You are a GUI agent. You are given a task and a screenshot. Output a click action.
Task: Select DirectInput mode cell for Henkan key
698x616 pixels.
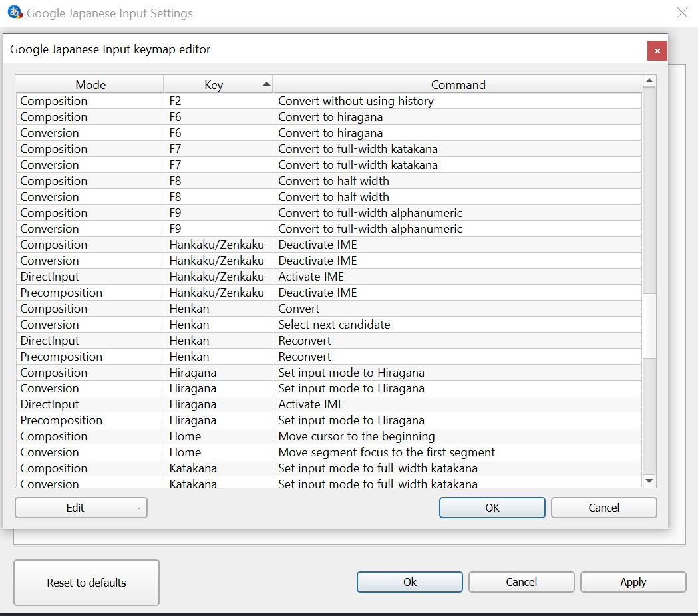point(90,341)
